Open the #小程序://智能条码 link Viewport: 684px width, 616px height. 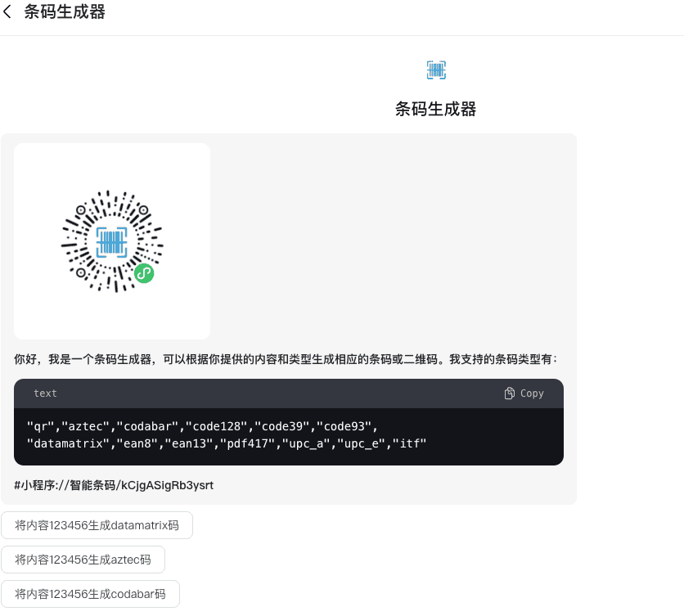pos(114,485)
